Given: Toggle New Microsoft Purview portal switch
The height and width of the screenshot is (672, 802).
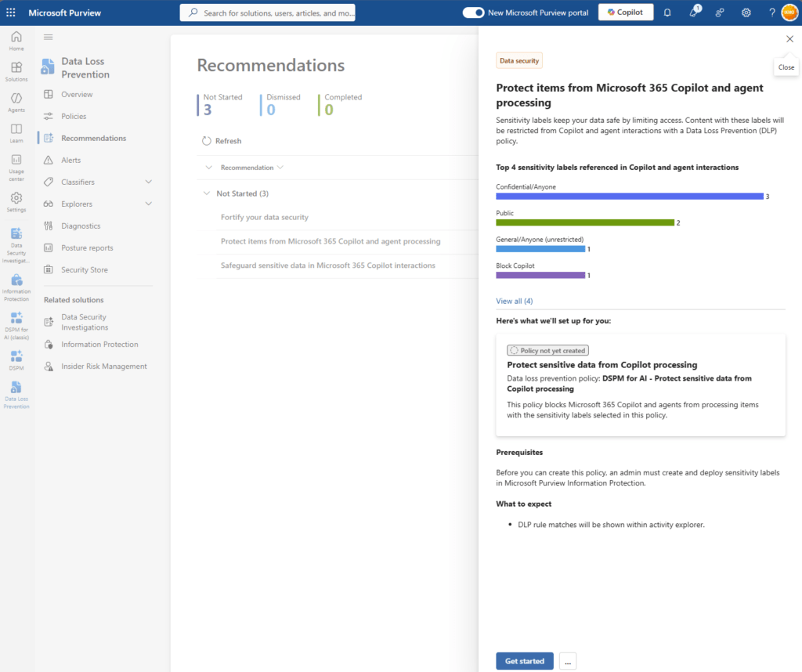Looking at the screenshot, I should 473,13.
